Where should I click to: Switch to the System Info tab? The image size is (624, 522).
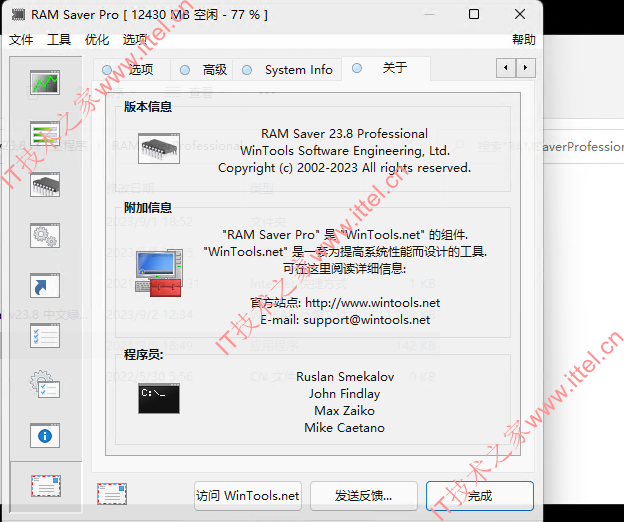(x=287, y=70)
